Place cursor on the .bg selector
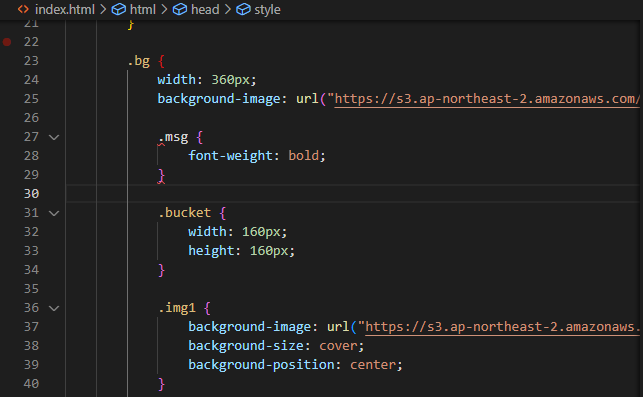This screenshot has height=397, width=643. click(139, 61)
